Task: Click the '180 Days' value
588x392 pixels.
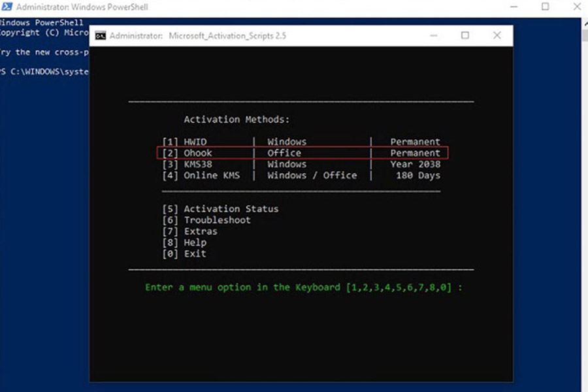Action: tap(418, 176)
